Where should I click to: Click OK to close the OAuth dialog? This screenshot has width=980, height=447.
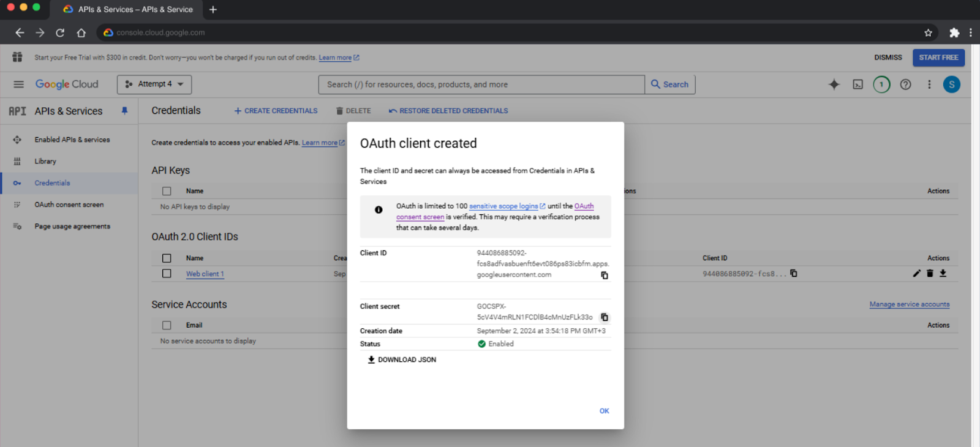tap(605, 411)
